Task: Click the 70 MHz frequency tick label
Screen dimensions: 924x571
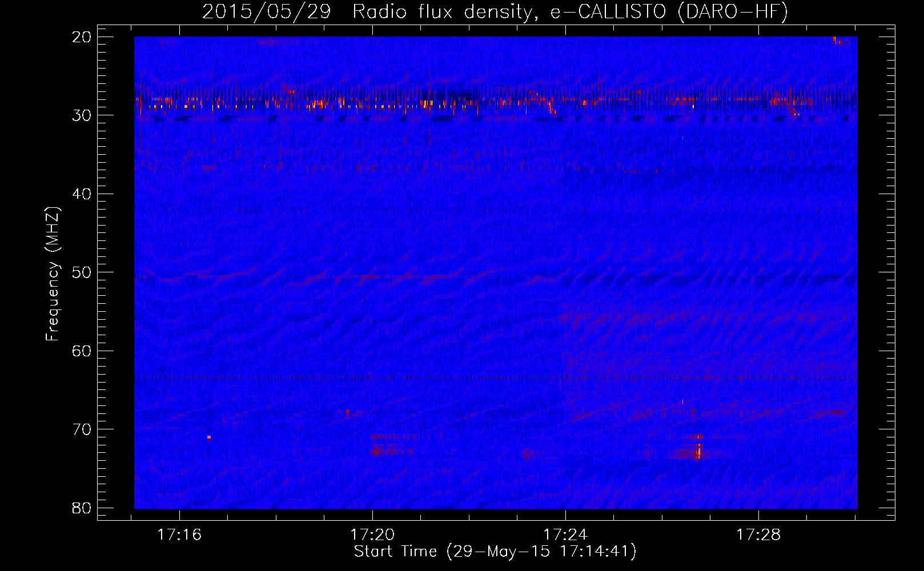Action: click(x=82, y=429)
